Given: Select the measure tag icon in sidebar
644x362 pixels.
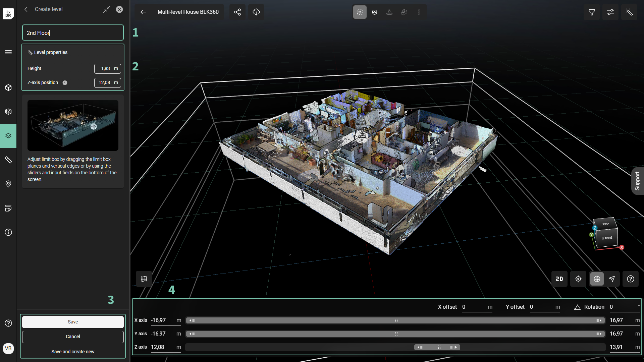Looking at the screenshot, I should 8,160.
